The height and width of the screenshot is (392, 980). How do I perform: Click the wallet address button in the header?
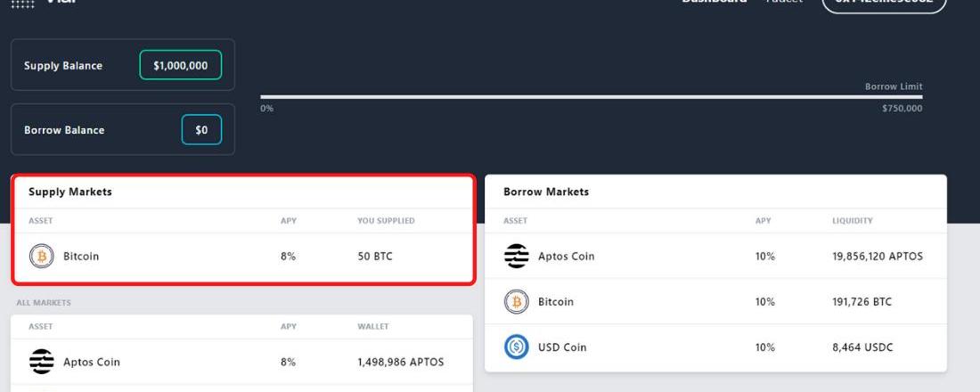coord(883,3)
